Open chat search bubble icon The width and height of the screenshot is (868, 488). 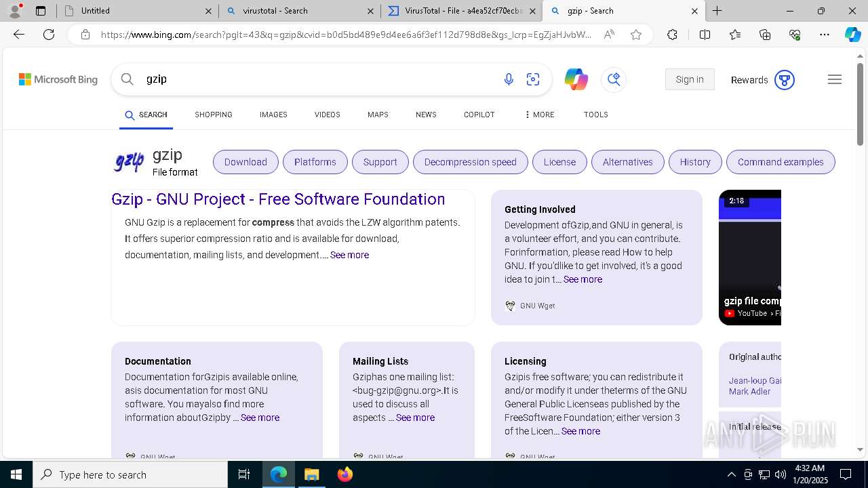[x=614, y=79]
